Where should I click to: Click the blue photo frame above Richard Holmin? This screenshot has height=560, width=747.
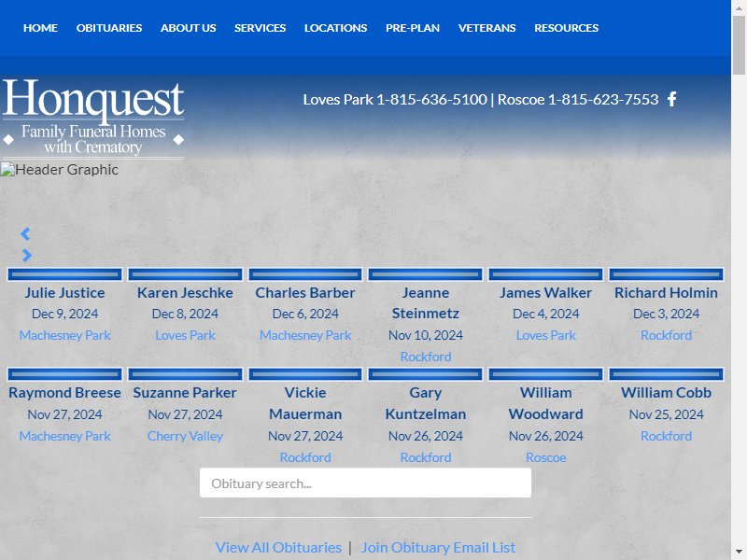666,274
